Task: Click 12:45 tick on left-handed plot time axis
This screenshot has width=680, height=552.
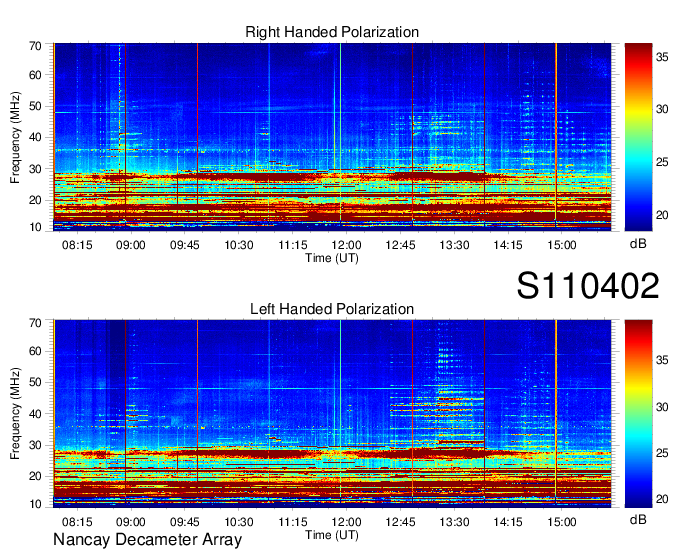Action: click(400, 522)
